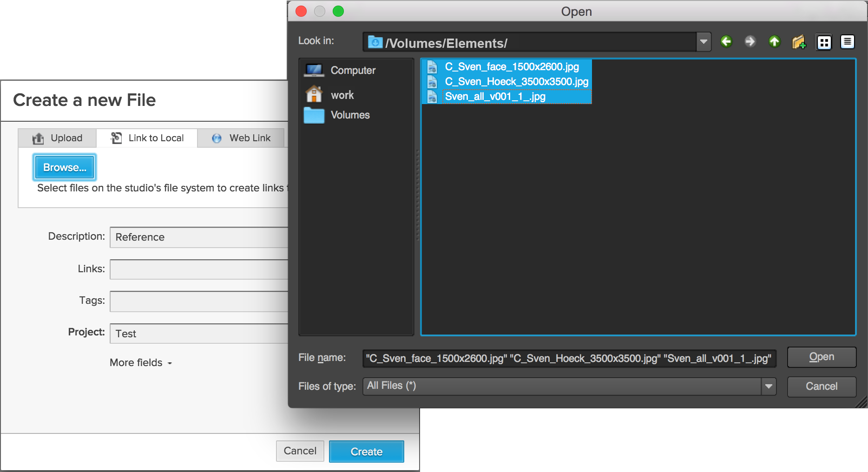Click the work house icon
868x472 pixels.
tap(314, 94)
